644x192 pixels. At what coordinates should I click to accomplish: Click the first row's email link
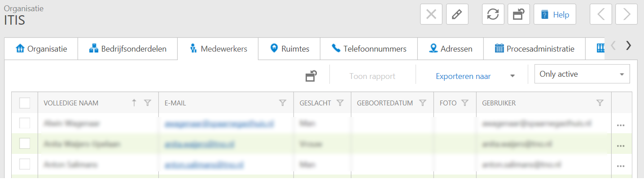tap(219, 123)
